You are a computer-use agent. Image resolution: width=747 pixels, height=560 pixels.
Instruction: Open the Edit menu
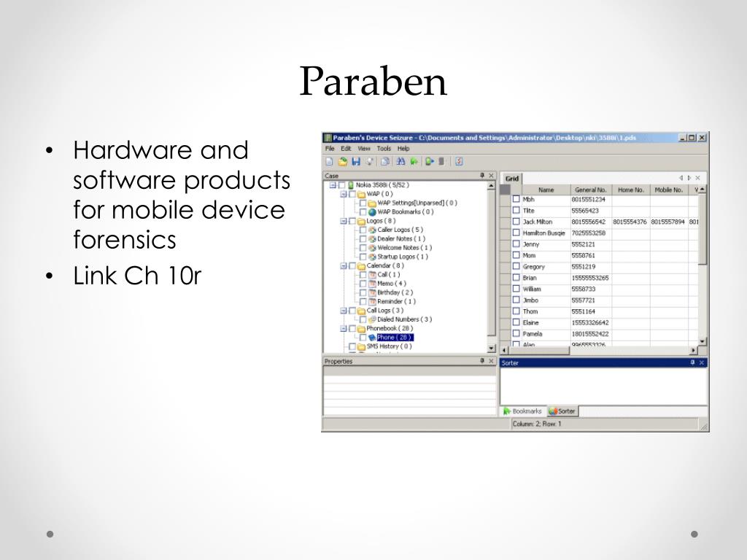pos(346,149)
